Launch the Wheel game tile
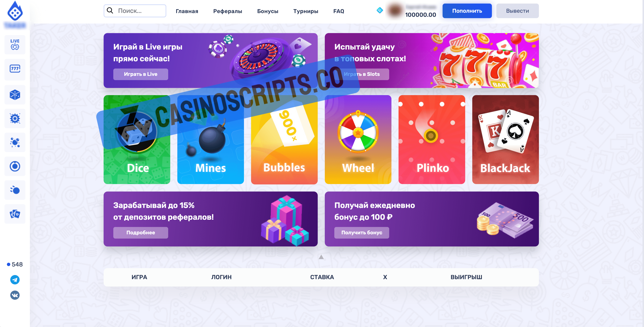 coord(358,139)
